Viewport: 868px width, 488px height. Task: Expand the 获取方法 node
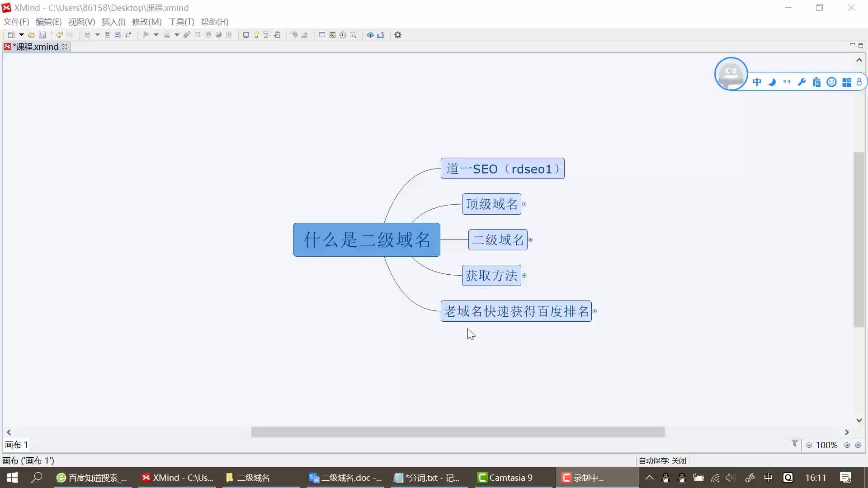tap(524, 275)
